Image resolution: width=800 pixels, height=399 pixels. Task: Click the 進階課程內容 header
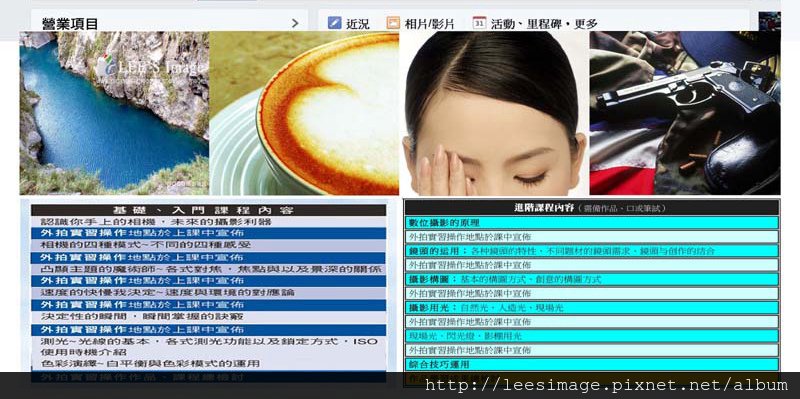(592, 208)
